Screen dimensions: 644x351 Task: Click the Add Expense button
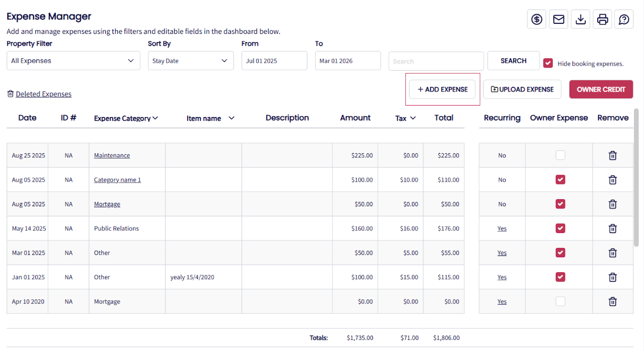pos(442,89)
